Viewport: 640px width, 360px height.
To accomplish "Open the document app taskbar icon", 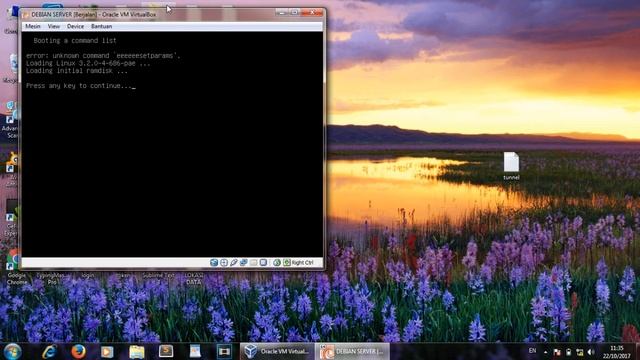I will coord(195,351).
